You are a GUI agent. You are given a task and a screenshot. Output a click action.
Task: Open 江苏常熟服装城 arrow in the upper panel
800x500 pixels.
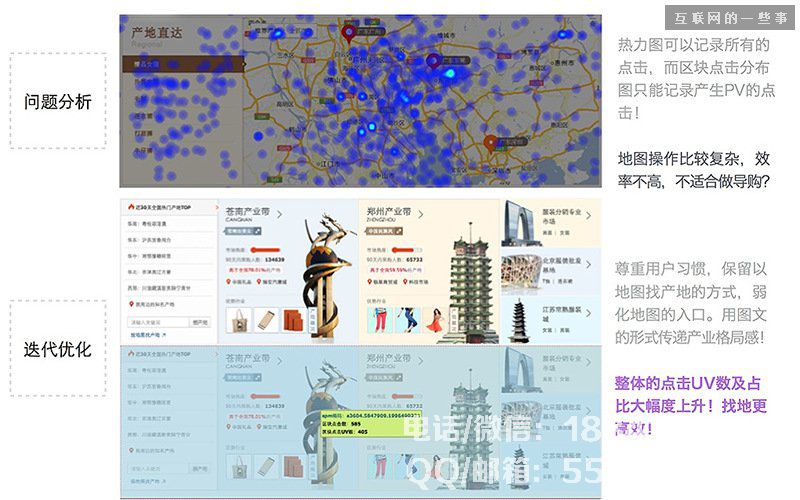click(x=588, y=313)
